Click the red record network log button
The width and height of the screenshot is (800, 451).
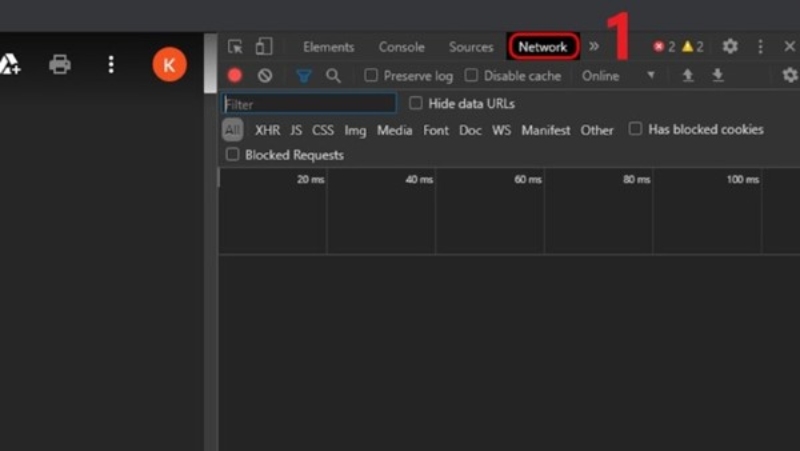[x=235, y=76]
